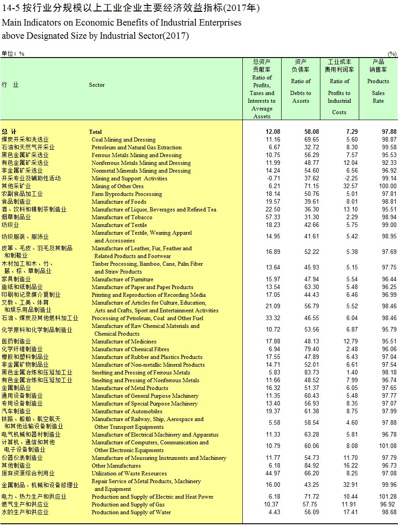This screenshot has height=532, width=398.
Task: Select repair service profit ratio 32.91
Action: point(351,485)
